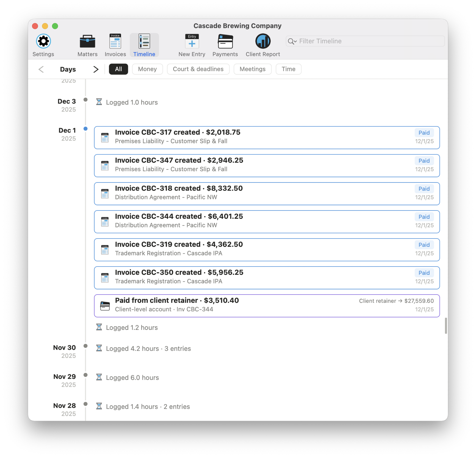Open Invoice CBC-317 created entry
The image size is (476, 458).
[x=267, y=138]
